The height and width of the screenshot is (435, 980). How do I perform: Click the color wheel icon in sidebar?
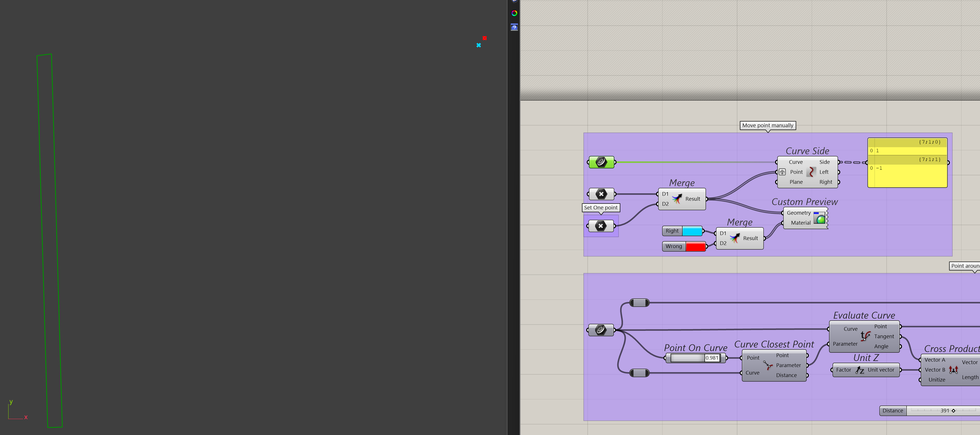click(514, 13)
